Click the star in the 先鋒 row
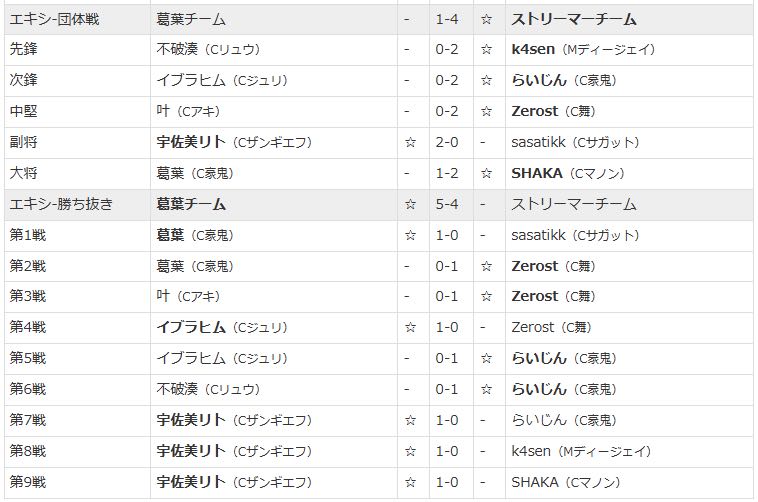The image size is (758, 502). pyautogui.click(x=486, y=49)
